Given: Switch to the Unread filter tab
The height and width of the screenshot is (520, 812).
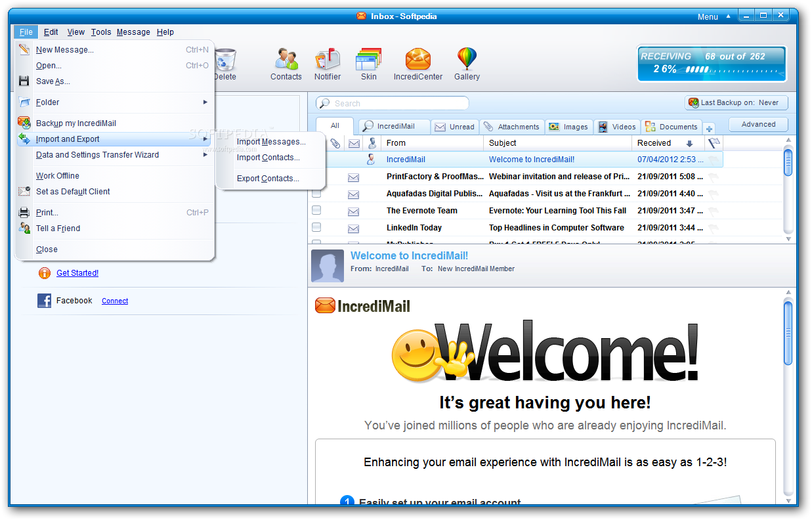Looking at the screenshot, I should 456,127.
